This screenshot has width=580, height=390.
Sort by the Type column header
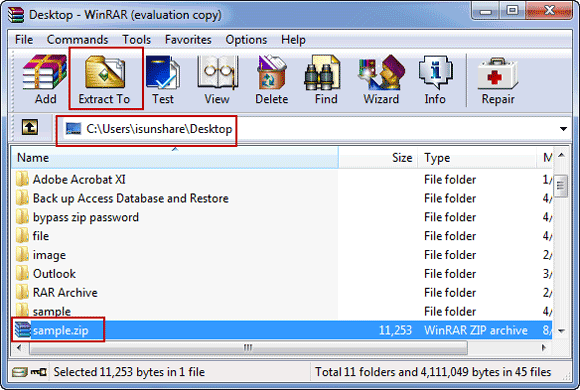tap(477, 158)
